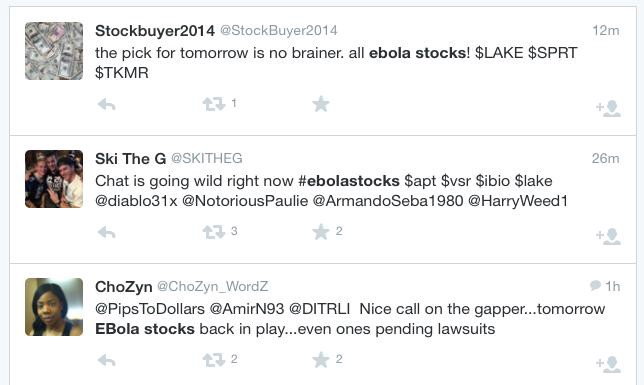
Task: Follow Stockbuyer2014 using add-user icon
Action: [608, 108]
